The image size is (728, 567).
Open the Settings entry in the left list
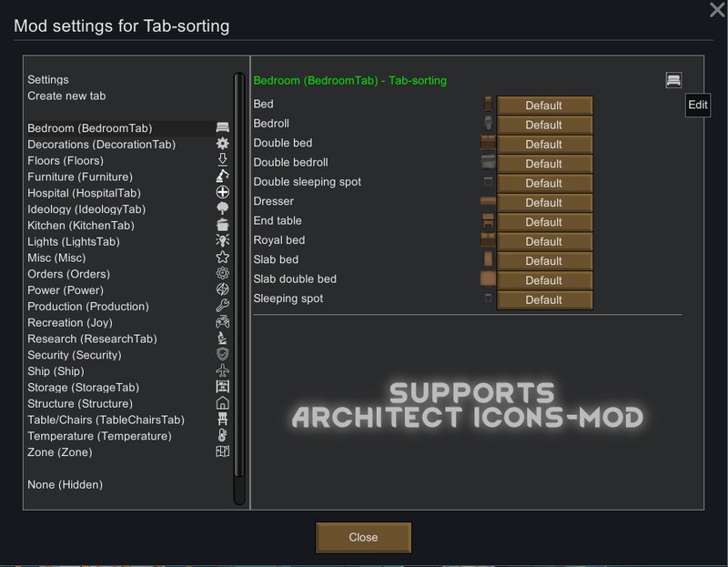click(48, 79)
